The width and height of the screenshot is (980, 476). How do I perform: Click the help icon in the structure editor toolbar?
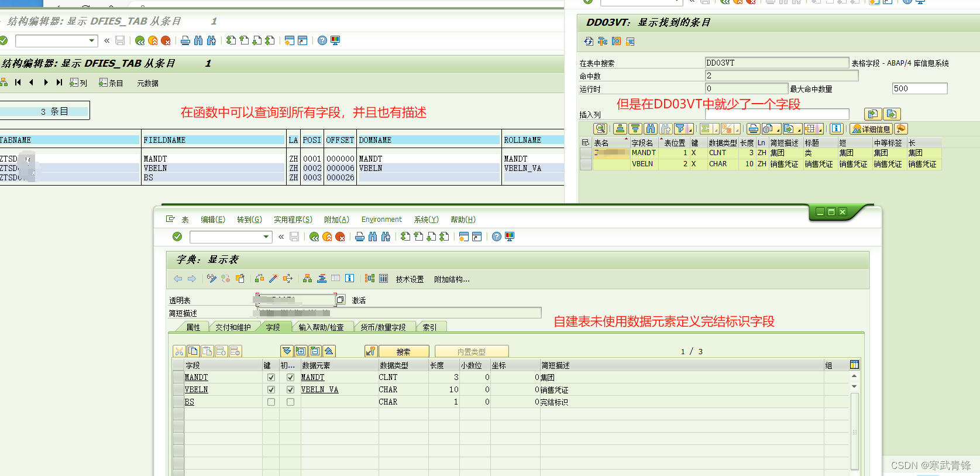pyautogui.click(x=322, y=40)
